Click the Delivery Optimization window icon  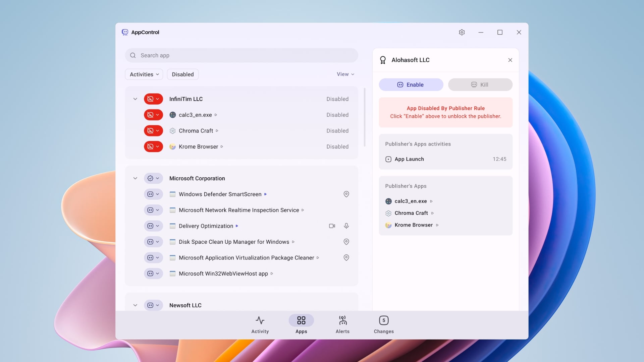point(173,226)
